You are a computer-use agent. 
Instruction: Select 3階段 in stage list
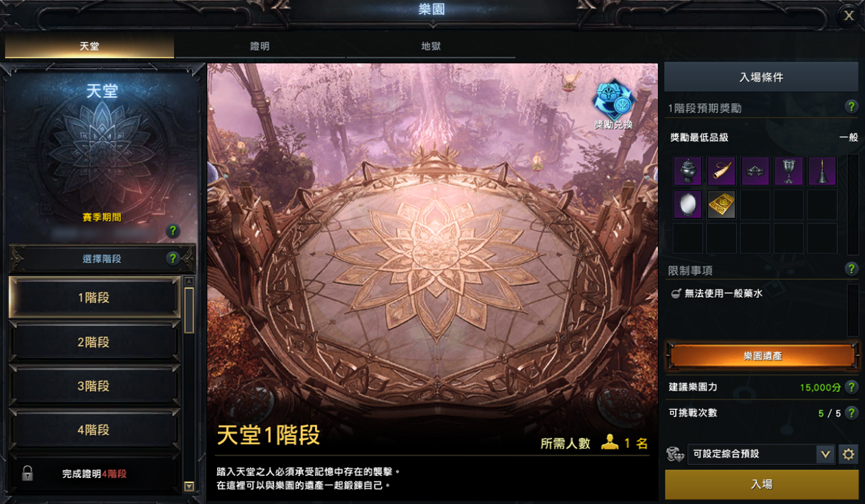pos(94,387)
